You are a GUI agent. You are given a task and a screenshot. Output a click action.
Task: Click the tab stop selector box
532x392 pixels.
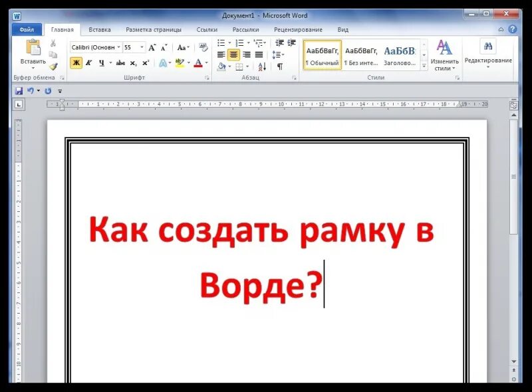[19, 104]
